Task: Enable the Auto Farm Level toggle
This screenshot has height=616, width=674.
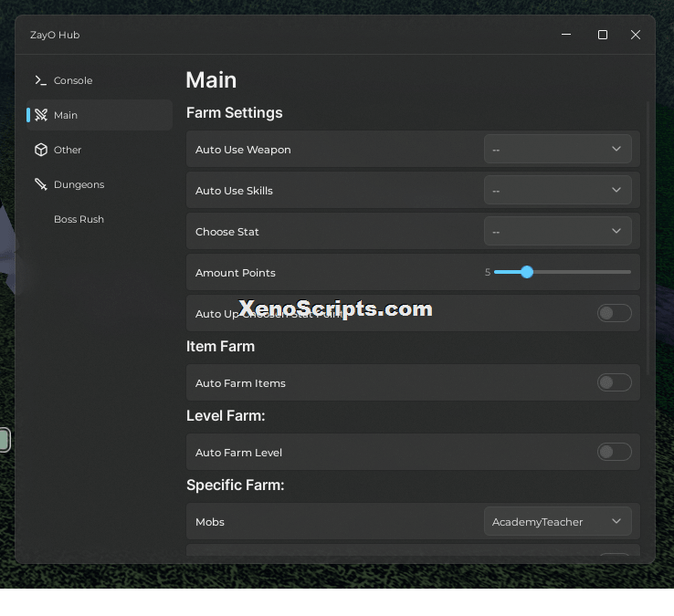Action: pyautogui.click(x=615, y=452)
